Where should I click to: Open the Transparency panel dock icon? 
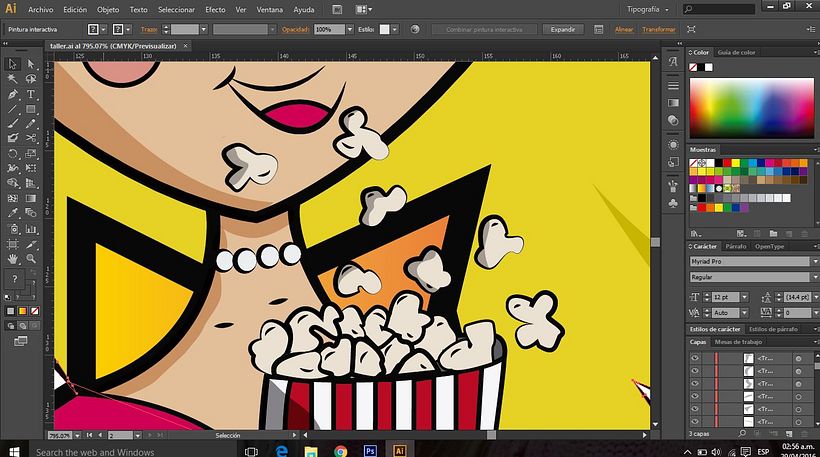[x=673, y=120]
